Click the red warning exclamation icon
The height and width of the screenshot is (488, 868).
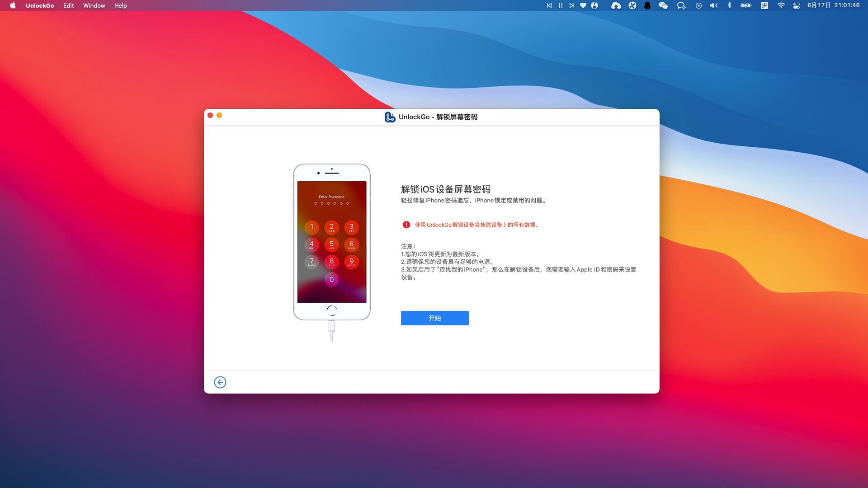pos(406,225)
